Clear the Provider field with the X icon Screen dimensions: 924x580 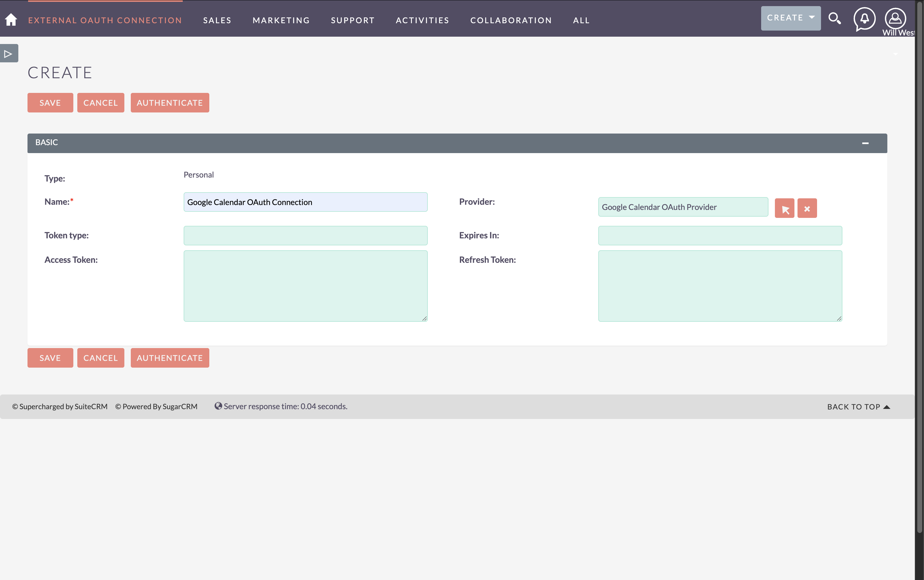807,208
